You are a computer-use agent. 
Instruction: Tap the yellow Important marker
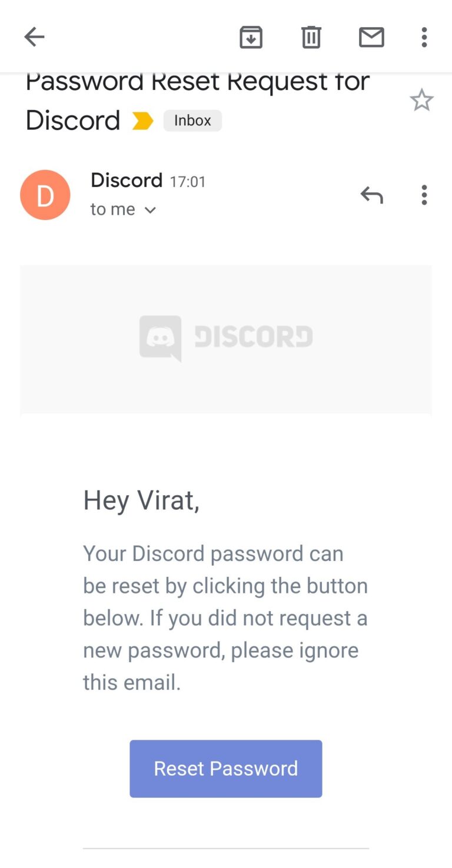click(x=142, y=121)
